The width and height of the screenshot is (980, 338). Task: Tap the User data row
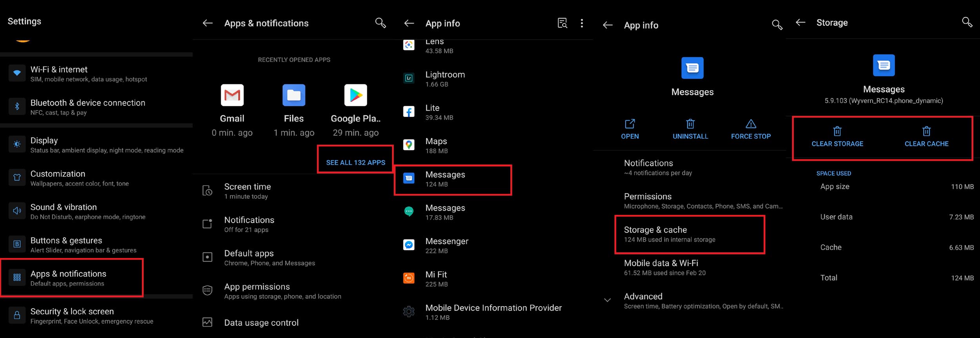(897, 217)
